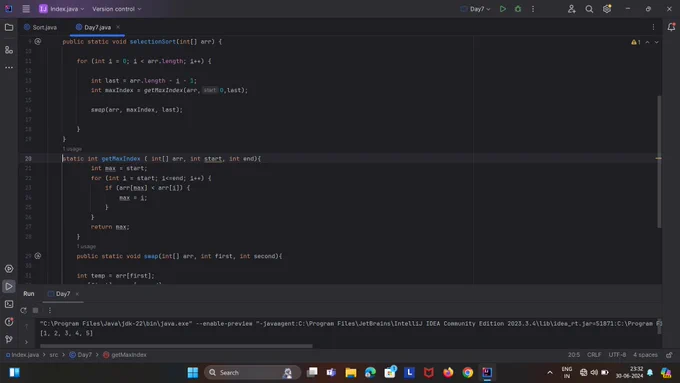Open the main hamburger menu

tap(26, 9)
